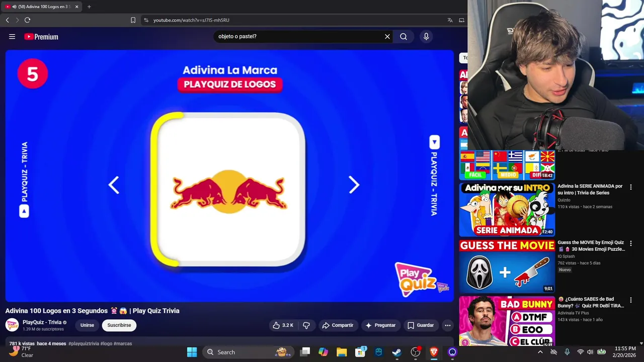The height and width of the screenshot is (362, 644).
Task: Open a new browser tab
Action: coord(89,7)
